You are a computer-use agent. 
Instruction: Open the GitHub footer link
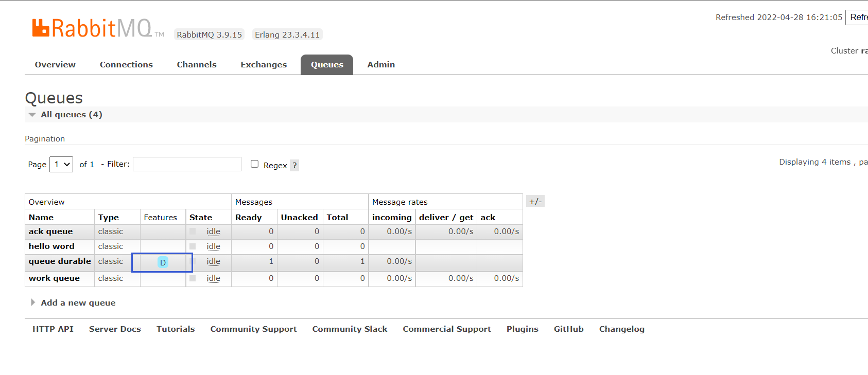(x=569, y=329)
